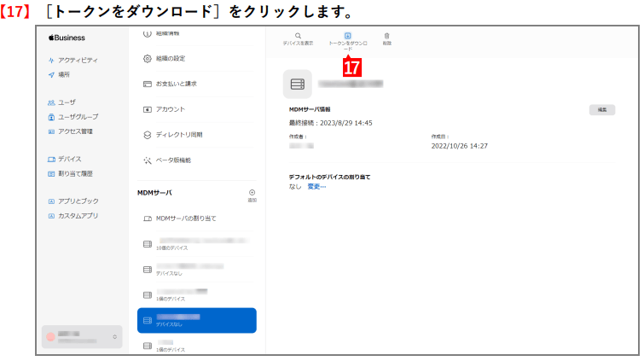Open アクセス管理 in the sidebar

71,131
